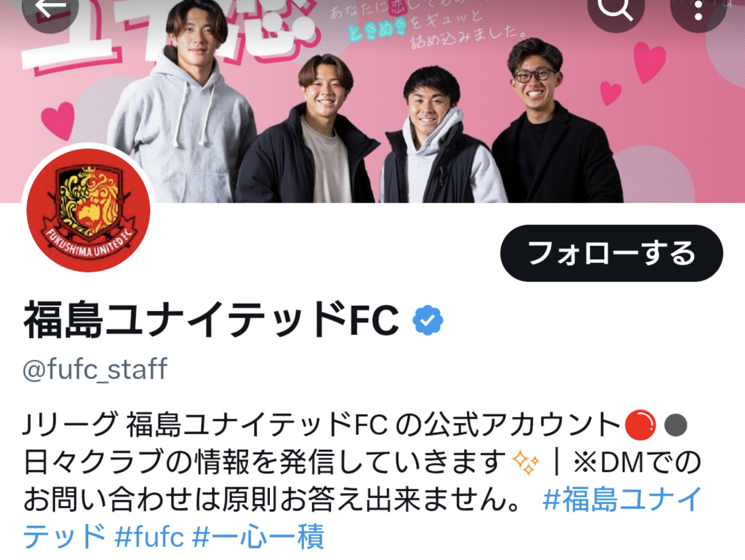
Task: Click the sparkle emoji in bio
Action: coord(525,463)
